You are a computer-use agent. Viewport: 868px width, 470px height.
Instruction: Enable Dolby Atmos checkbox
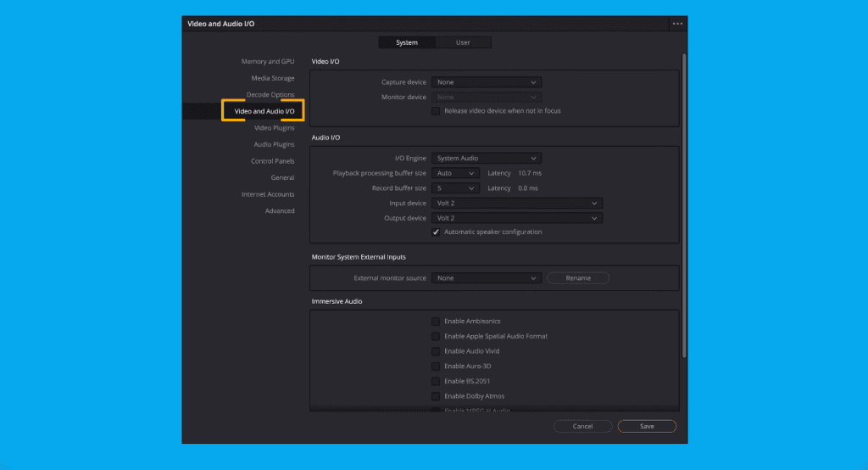click(436, 396)
